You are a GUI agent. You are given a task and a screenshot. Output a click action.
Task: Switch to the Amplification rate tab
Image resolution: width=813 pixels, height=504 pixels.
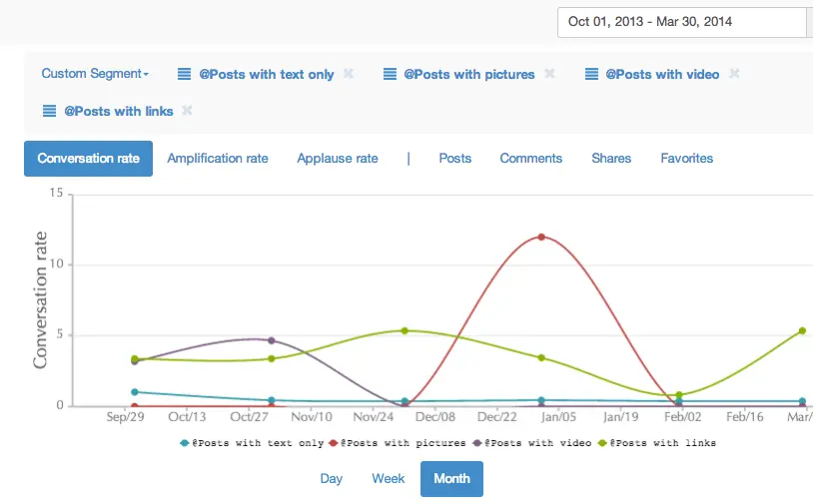(x=218, y=158)
